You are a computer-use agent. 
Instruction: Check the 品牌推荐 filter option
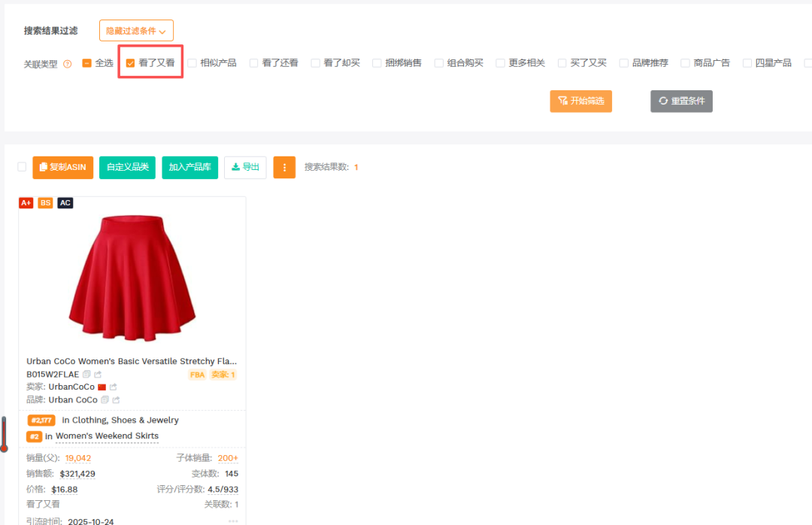[x=623, y=63]
